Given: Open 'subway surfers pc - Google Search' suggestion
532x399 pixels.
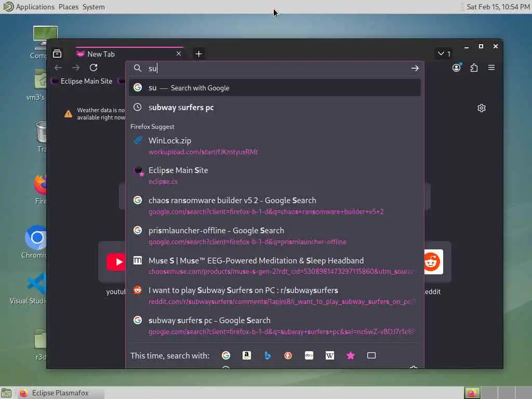Looking at the screenshot, I should 275,326.
